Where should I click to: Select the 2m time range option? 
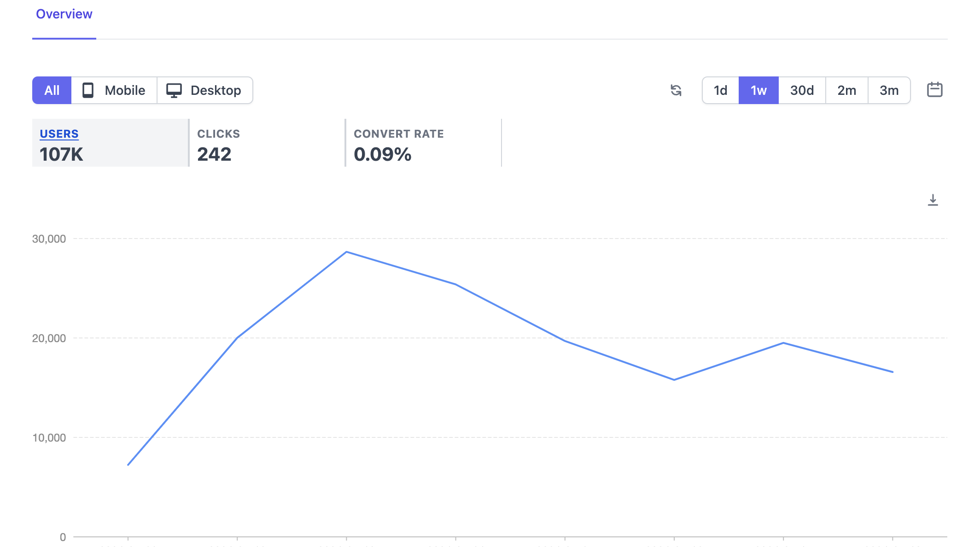[846, 90]
